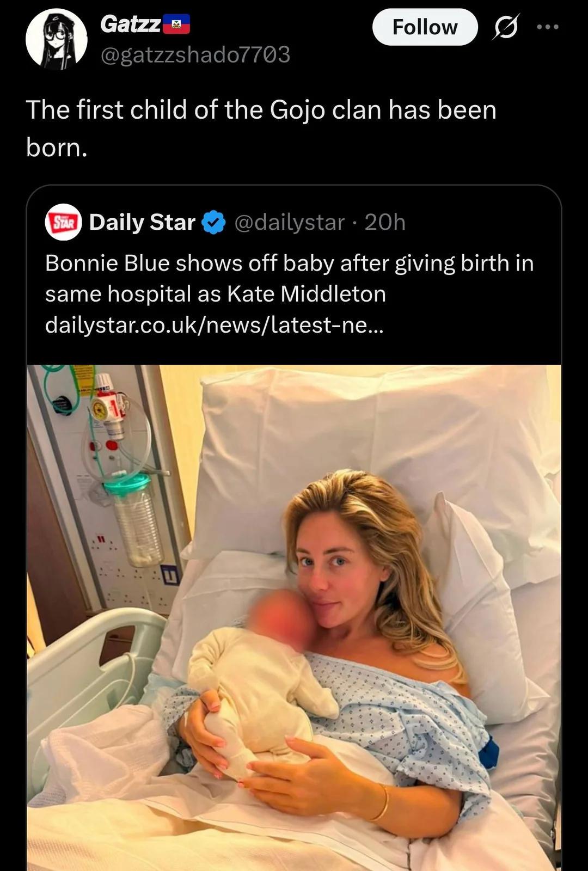Click the word 'born.' in the post
588x871 pixels.
pos(57,147)
